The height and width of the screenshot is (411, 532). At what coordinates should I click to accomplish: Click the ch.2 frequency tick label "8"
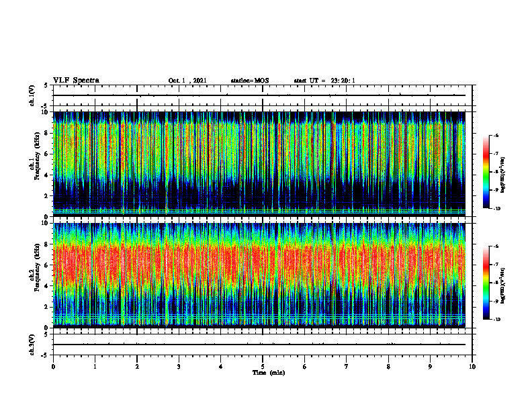[x=47, y=244]
